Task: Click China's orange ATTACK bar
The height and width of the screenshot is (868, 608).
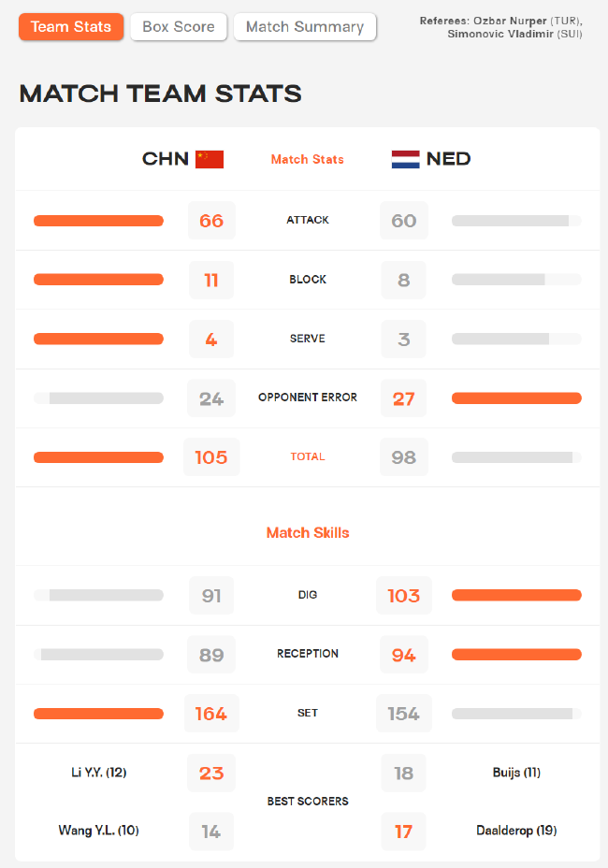Action: coord(98,221)
